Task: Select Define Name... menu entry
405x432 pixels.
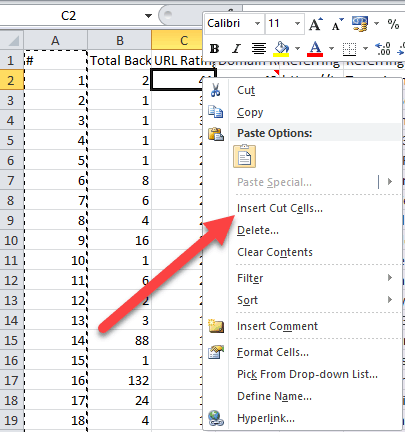Action: [x=274, y=396]
